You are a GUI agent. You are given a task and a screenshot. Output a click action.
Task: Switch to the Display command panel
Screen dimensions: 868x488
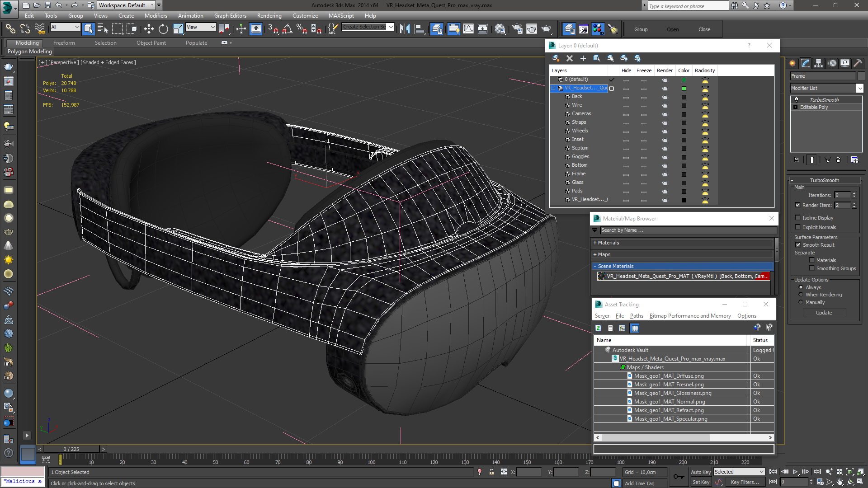tap(845, 63)
